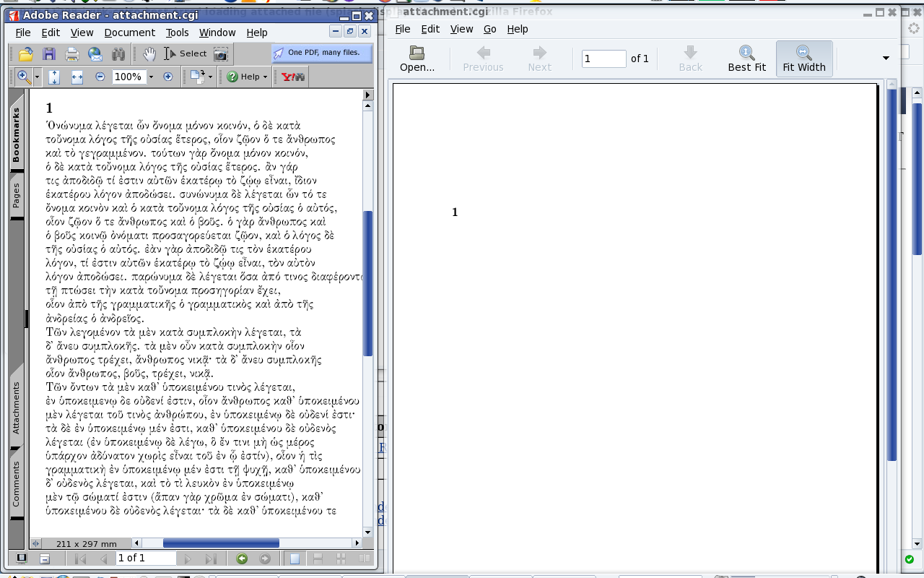This screenshot has width=924, height=578.
Task: Click the Fit Page height icon
Action: click(x=54, y=77)
